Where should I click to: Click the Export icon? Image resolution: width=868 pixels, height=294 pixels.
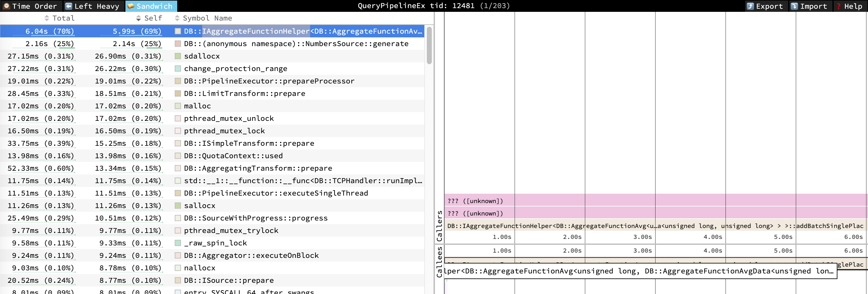coord(750,6)
